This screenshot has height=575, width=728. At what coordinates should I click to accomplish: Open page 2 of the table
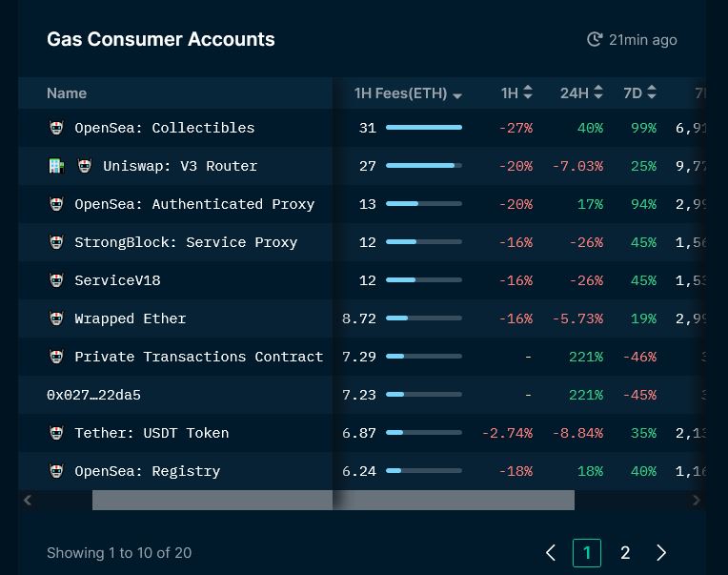pos(625,553)
